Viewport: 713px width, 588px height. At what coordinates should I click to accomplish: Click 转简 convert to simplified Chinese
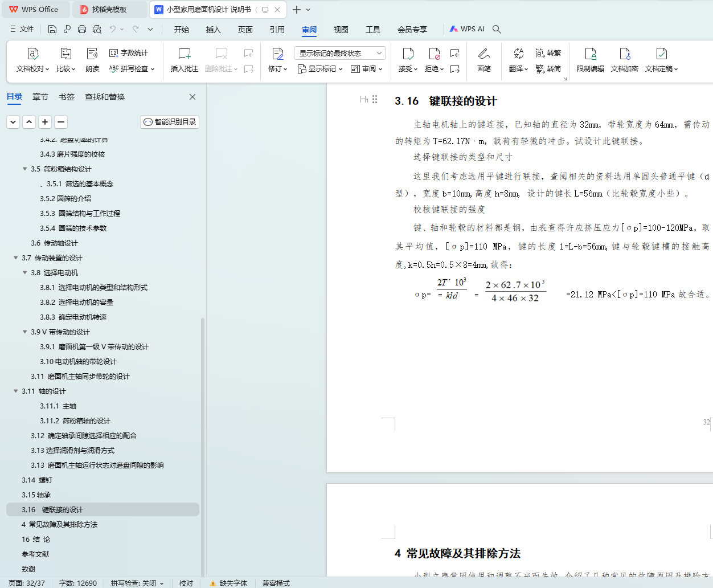pyautogui.click(x=548, y=69)
